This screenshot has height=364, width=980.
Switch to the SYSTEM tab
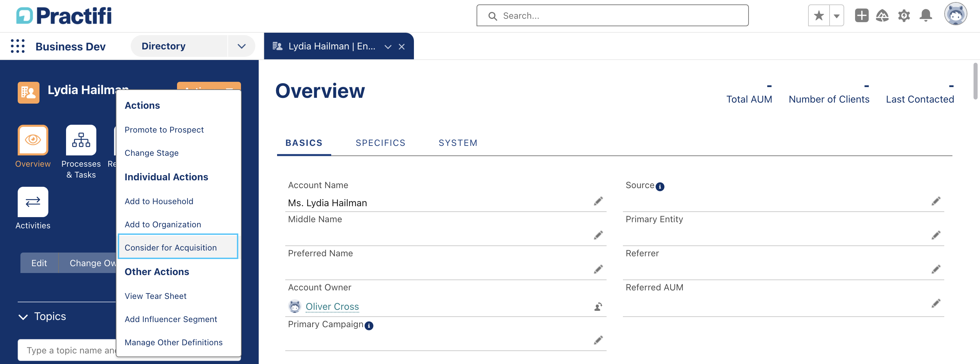click(458, 143)
